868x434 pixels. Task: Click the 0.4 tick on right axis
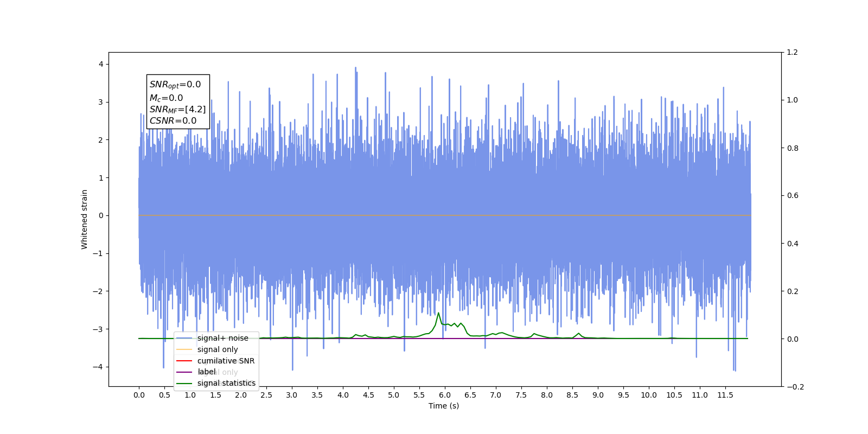(x=793, y=244)
